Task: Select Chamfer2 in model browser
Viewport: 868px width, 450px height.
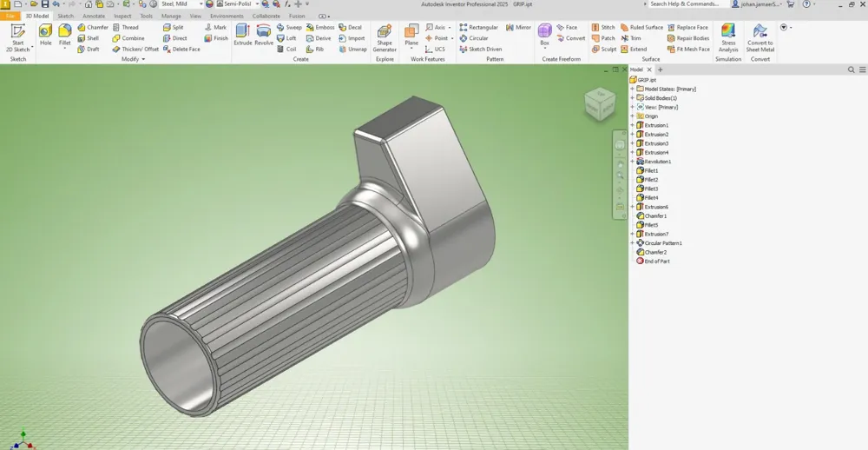Action: point(651,252)
